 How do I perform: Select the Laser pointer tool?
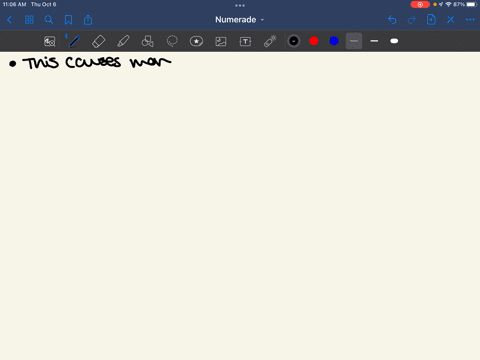pos(270,41)
